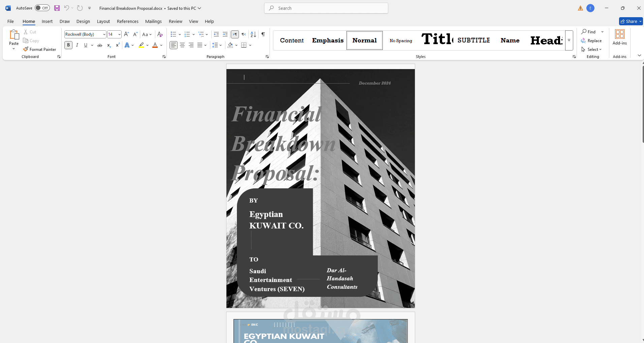644x343 pixels.
Task: Increase the paragraph indent
Action: (x=225, y=34)
